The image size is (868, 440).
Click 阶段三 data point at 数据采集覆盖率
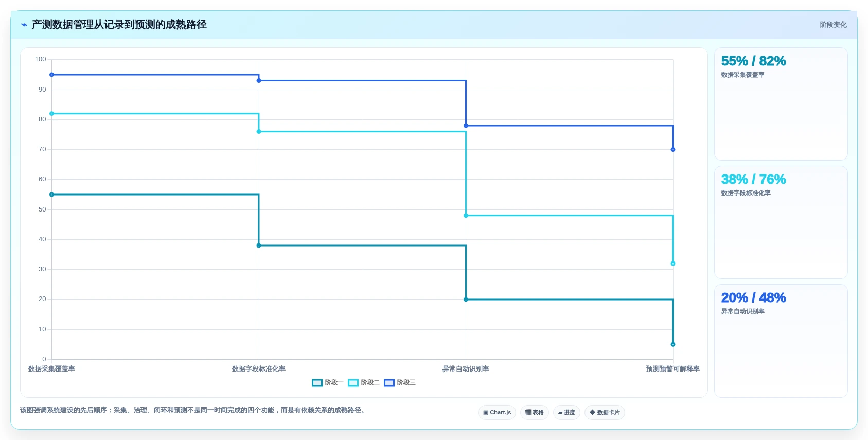(51, 75)
